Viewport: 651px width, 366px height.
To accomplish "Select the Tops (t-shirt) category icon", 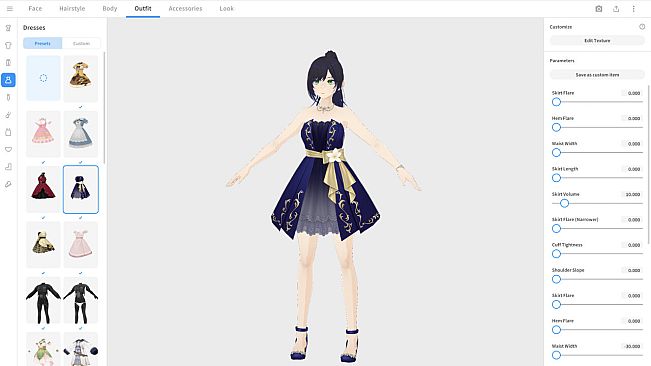I will (x=8, y=45).
